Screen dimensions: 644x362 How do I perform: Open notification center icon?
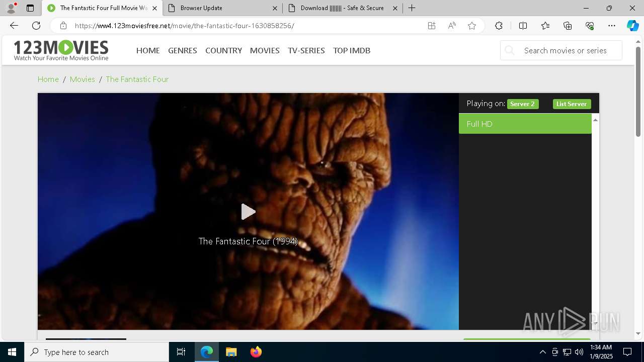pos(627,352)
